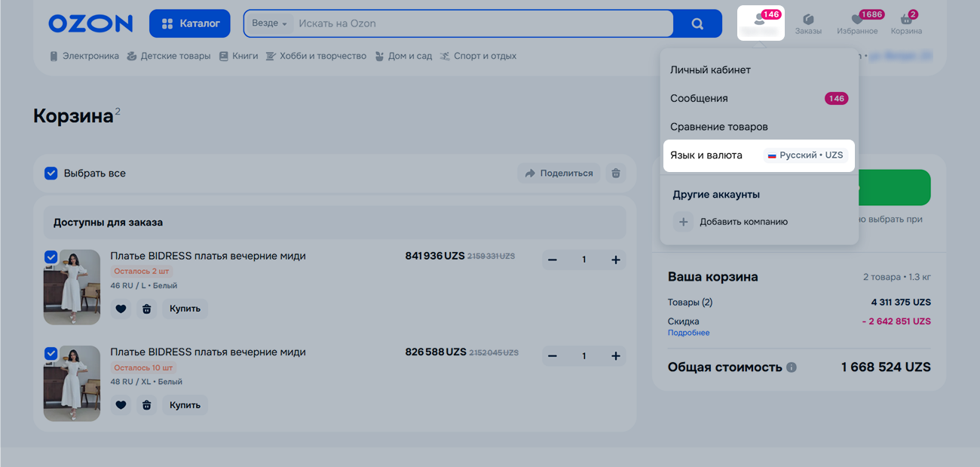Expand the Везде search scope dropdown
980x467 pixels.
269,23
